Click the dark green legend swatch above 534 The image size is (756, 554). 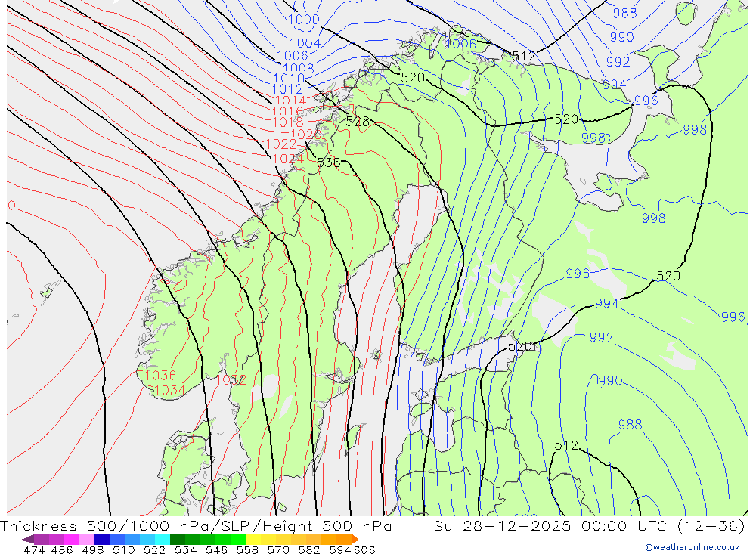coord(178,539)
